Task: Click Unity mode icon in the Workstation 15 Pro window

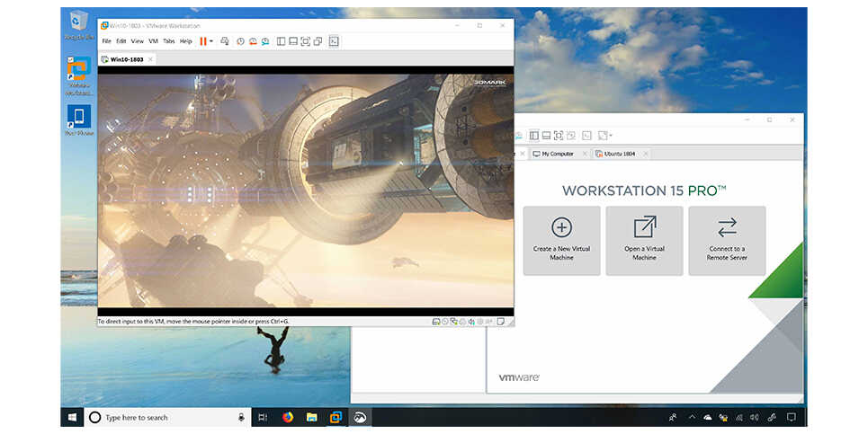Action: (x=571, y=136)
